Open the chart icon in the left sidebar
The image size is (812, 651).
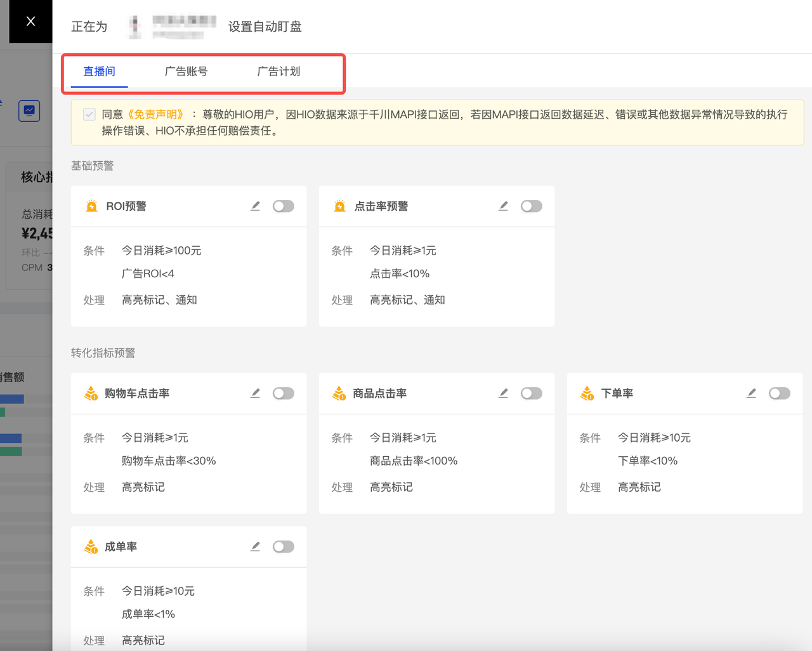pyautogui.click(x=29, y=110)
